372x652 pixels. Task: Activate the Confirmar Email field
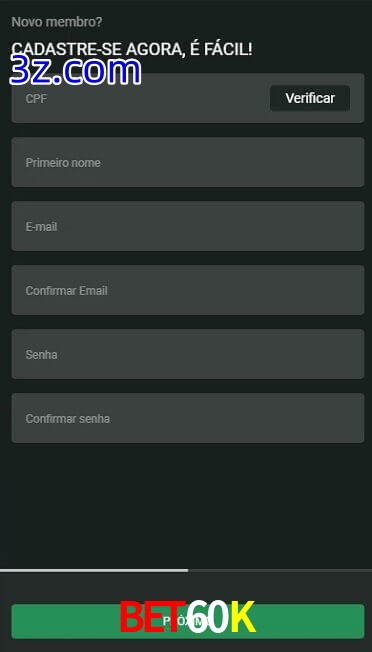188,290
